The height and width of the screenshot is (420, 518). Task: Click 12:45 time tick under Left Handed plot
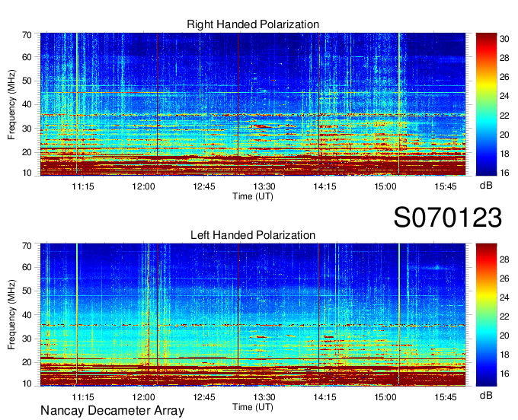click(x=204, y=397)
